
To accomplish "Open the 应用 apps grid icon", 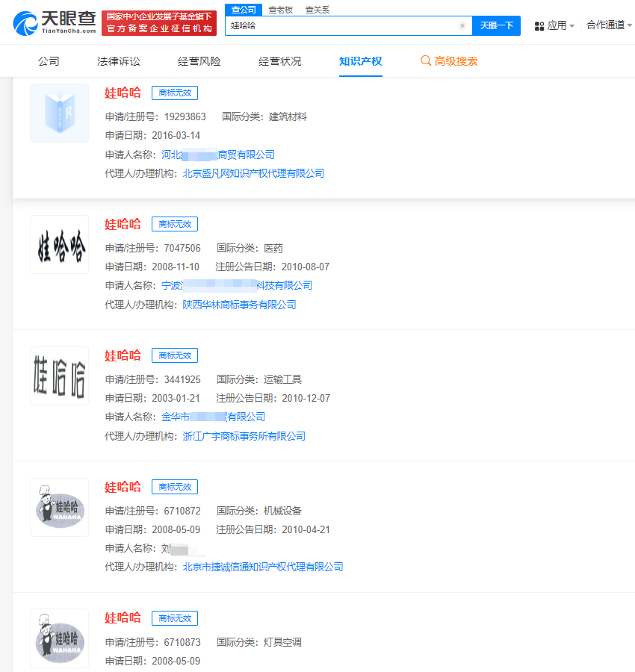I will pyautogui.click(x=539, y=25).
